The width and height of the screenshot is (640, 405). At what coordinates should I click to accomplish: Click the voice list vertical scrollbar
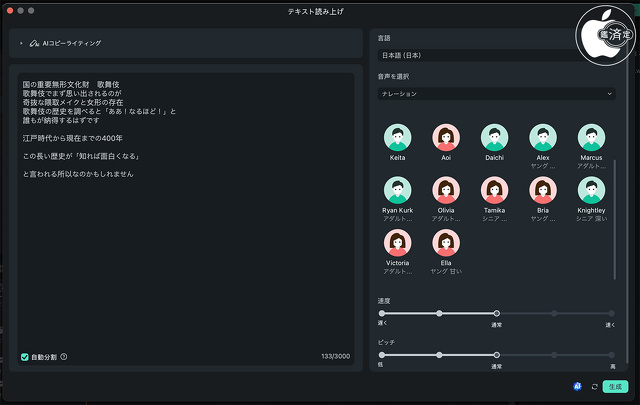click(615, 220)
